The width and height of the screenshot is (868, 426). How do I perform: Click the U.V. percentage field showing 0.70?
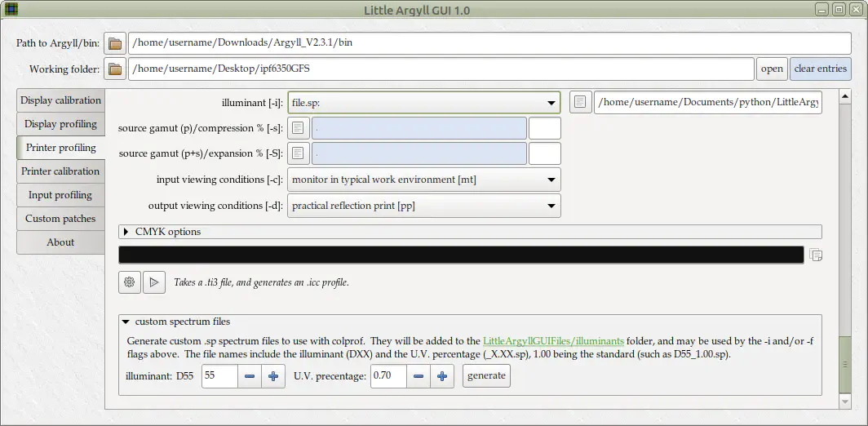pyautogui.click(x=388, y=376)
